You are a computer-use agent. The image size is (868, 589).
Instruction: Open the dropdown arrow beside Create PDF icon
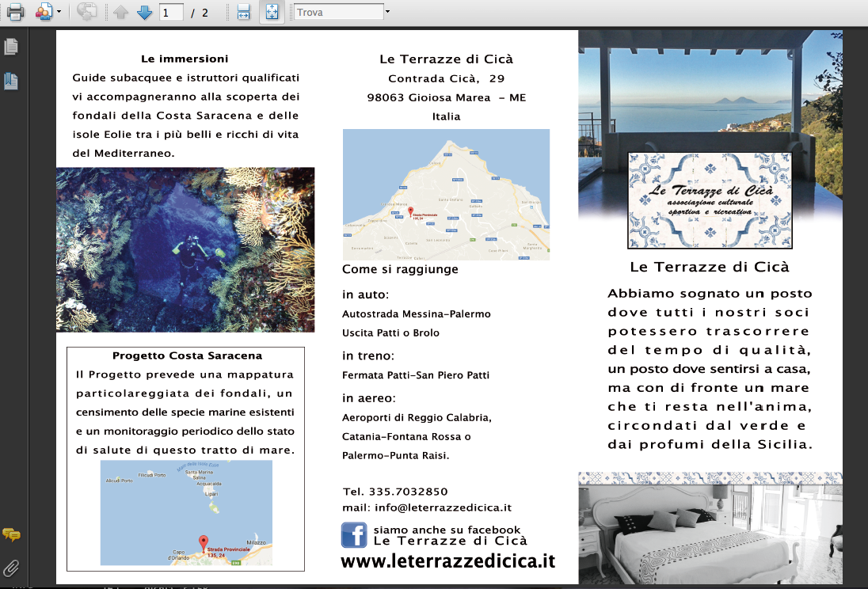pos(59,12)
